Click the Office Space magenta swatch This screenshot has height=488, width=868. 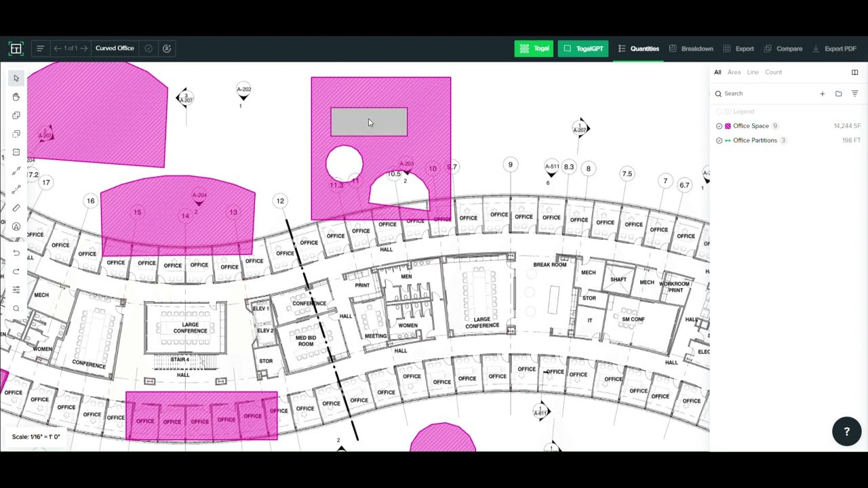(x=728, y=126)
